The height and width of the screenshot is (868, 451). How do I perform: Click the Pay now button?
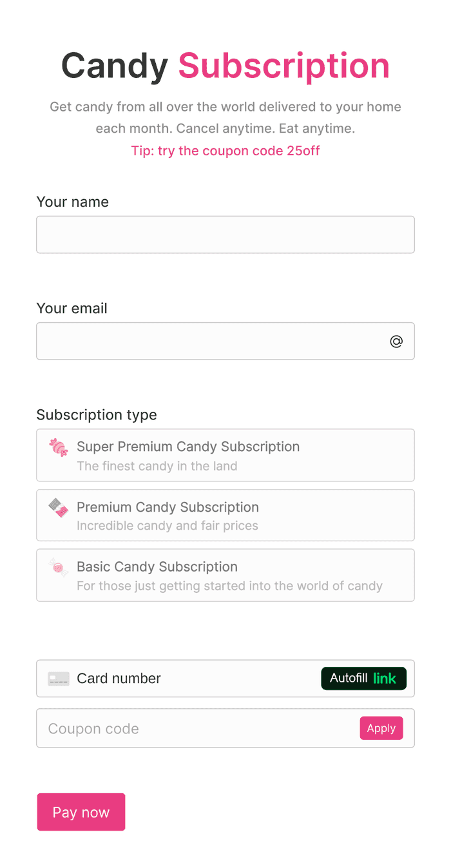point(81,812)
